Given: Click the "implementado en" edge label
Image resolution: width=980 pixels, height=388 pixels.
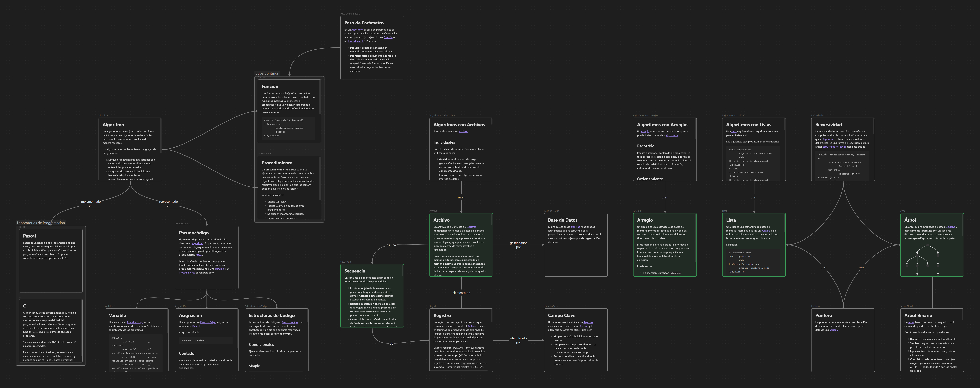Looking at the screenshot, I should pos(90,204).
